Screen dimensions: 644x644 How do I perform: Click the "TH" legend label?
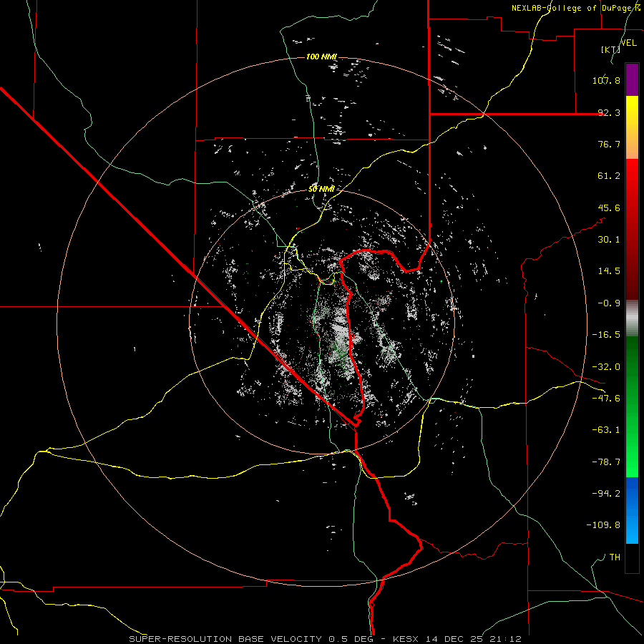(615, 557)
